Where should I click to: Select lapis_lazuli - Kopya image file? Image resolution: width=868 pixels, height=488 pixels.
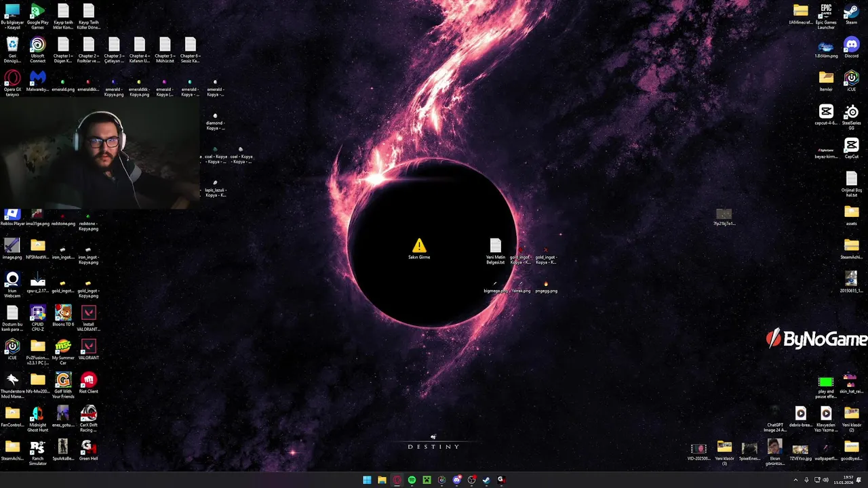coord(215,188)
